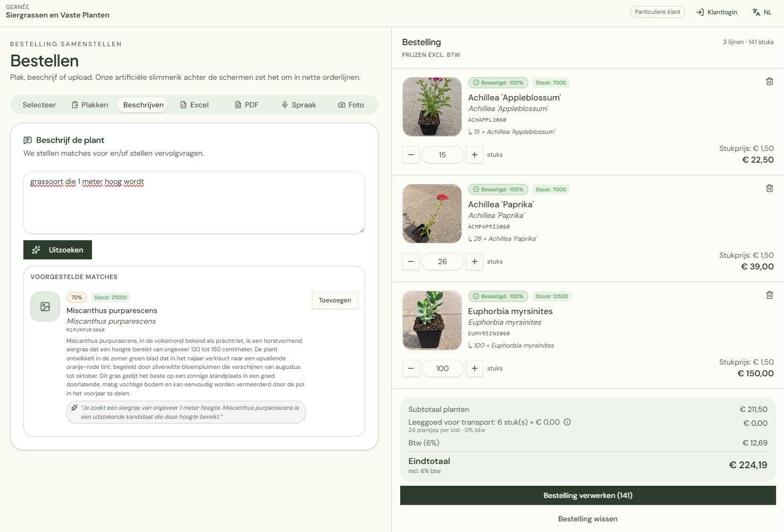Image resolution: width=784 pixels, height=532 pixels.
Task: Increase Achillea 'Paprika' quantity with plus
Action: pos(475,261)
